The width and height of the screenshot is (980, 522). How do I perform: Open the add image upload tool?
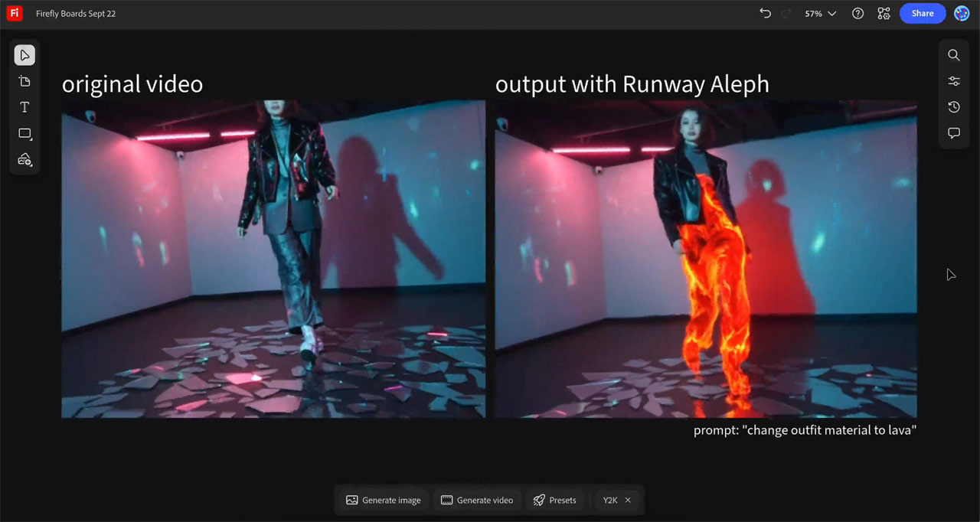(x=24, y=159)
